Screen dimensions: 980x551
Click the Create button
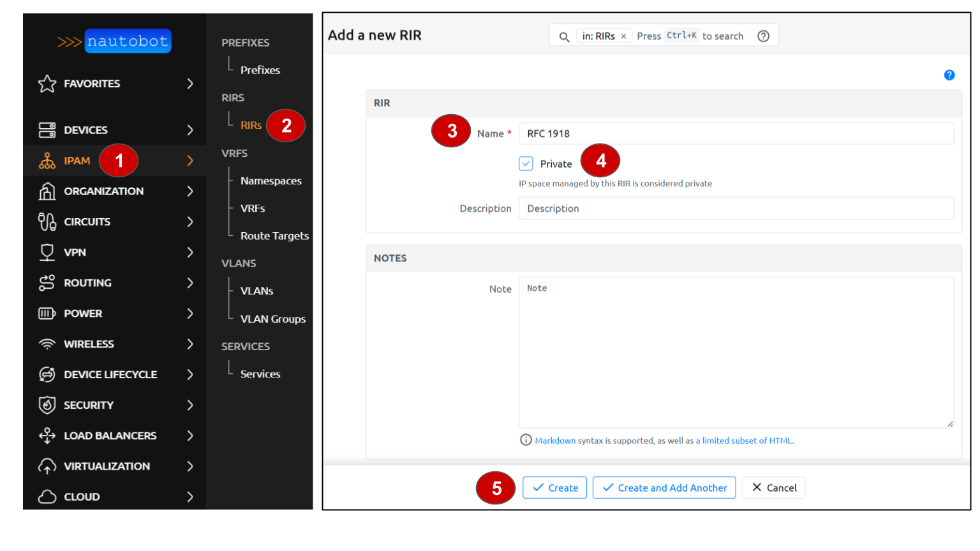[x=554, y=488]
